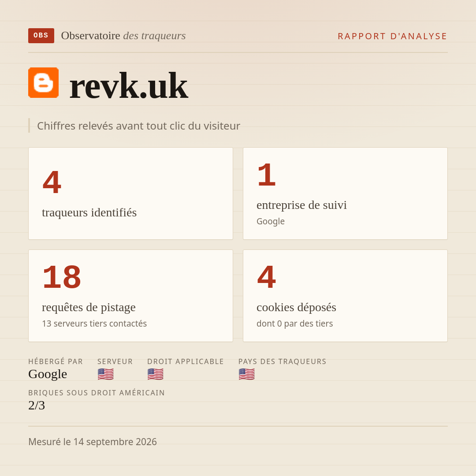This screenshot has height=476, width=476.
Task: Click 'Mesuré le 14 septembre 2026' date
Action: coord(93,442)
